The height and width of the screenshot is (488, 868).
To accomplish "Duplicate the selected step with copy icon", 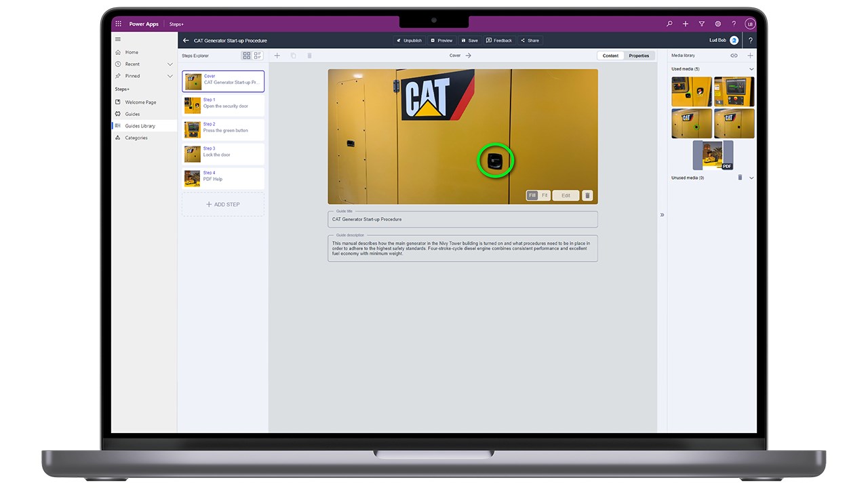I will tap(294, 56).
